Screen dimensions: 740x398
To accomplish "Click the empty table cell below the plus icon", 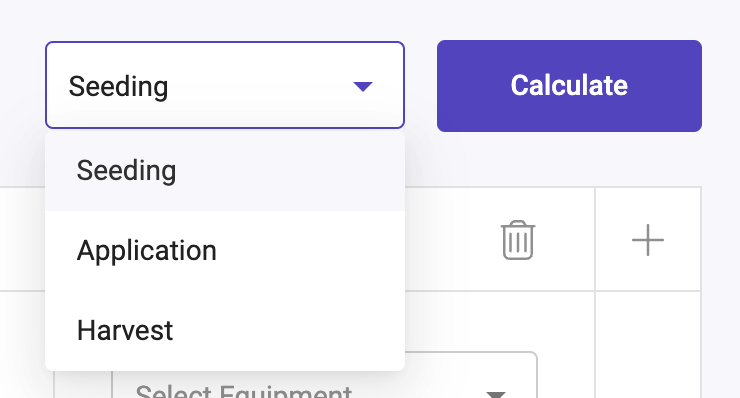I will pos(648,345).
